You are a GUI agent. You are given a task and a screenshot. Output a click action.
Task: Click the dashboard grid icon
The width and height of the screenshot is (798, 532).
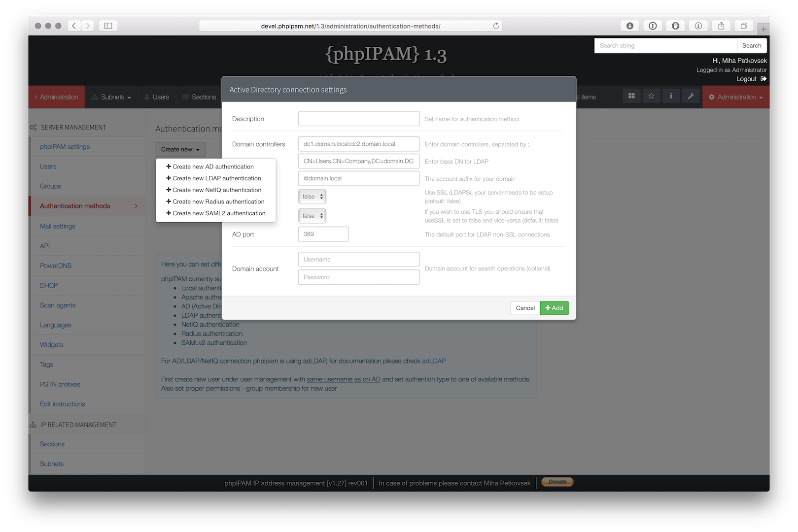coord(631,96)
